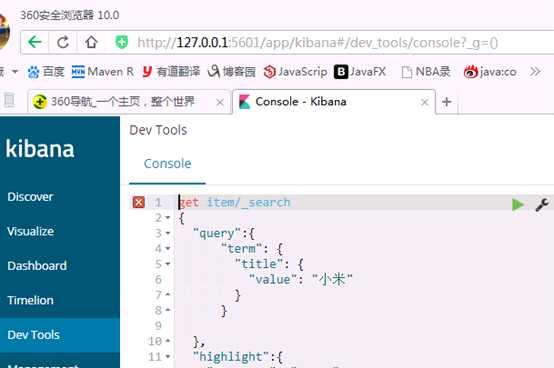Open the 百度 bookmark
Viewport: 554px width, 368px height.
[x=46, y=72]
